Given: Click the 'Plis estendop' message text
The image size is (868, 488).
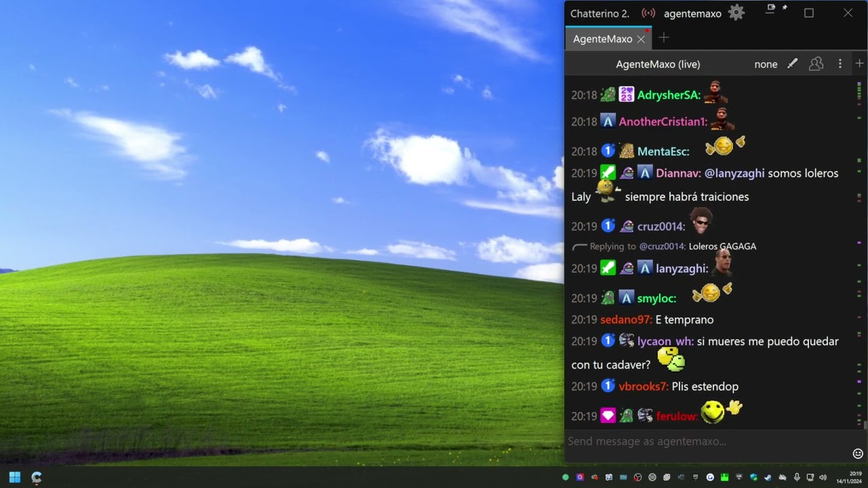Looking at the screenshot, I should (x=705, y=386).
